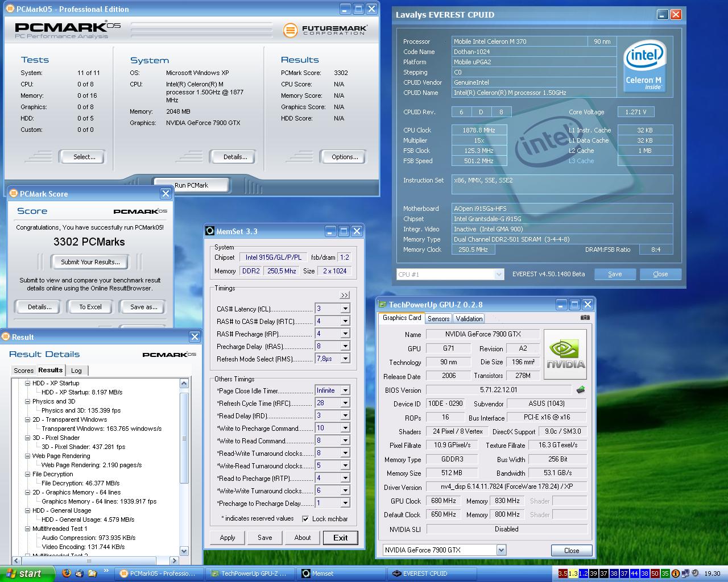Click the vertical scrollbar thumb in Result
The width and height of the screenshot is (728, 582).
[184, 438]
